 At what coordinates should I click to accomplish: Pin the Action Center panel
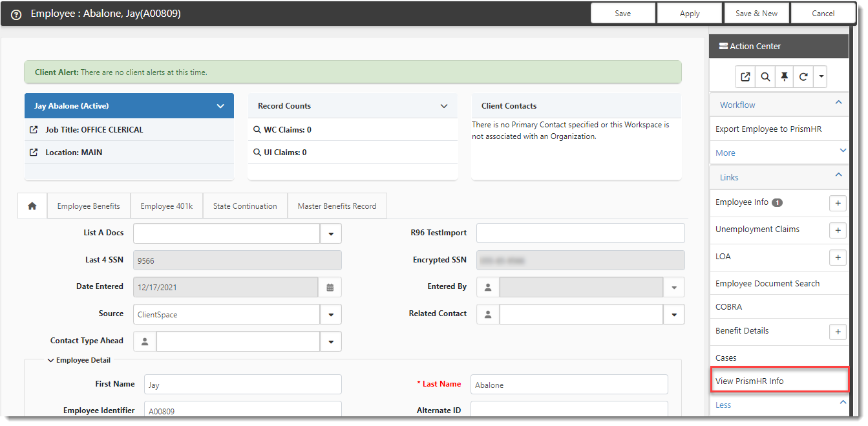point(784,77)
